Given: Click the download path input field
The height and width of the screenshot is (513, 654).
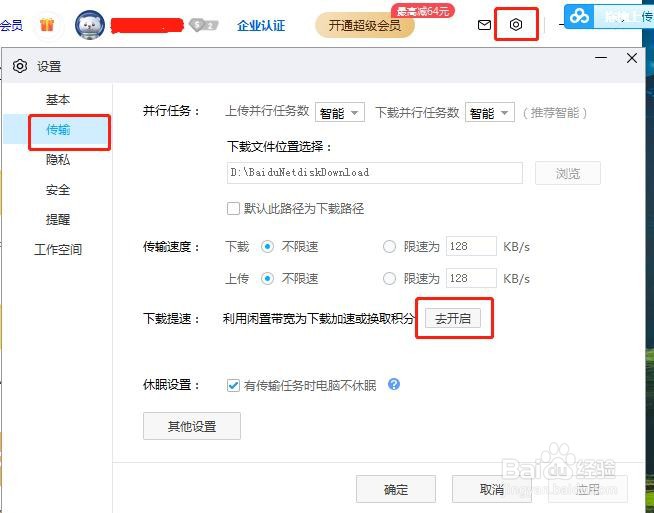Looking at the screenshot, I should point(375,173).
